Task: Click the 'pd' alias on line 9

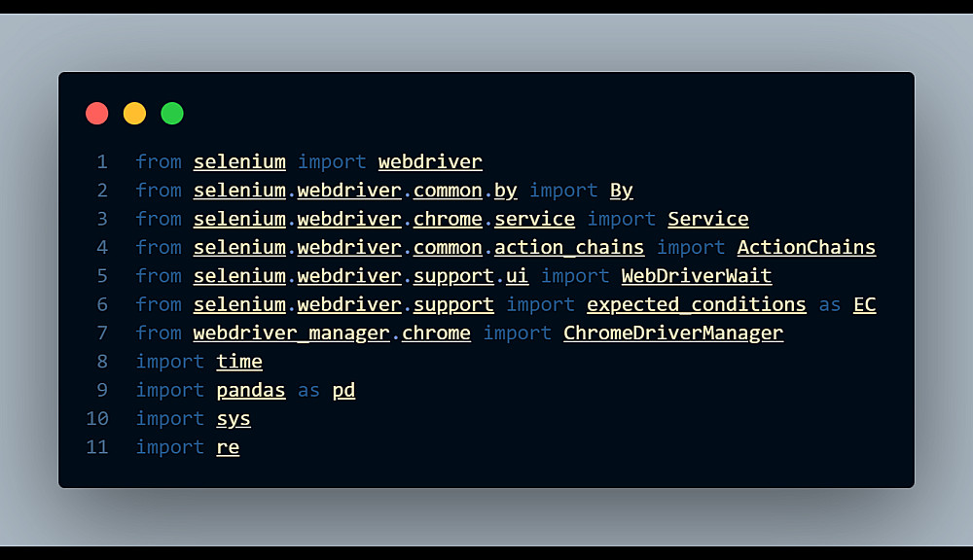Action: pyautogui.click(x=343, y=390)
